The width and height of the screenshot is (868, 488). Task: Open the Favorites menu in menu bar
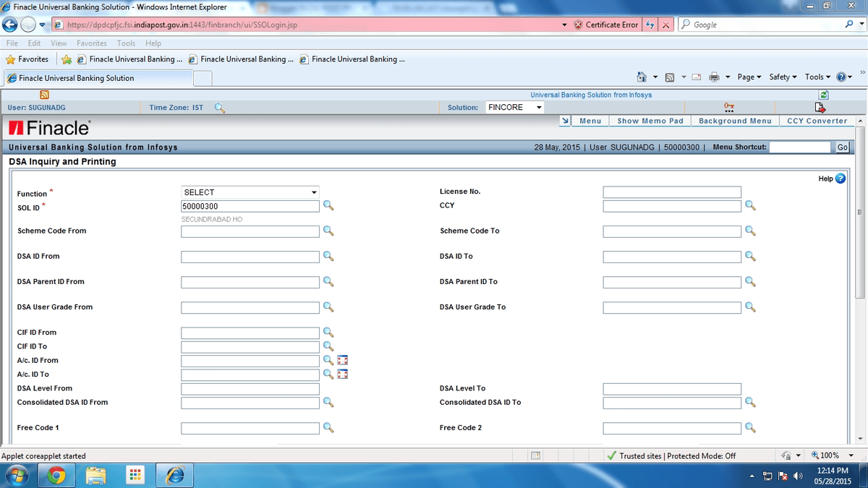[91, 43]
